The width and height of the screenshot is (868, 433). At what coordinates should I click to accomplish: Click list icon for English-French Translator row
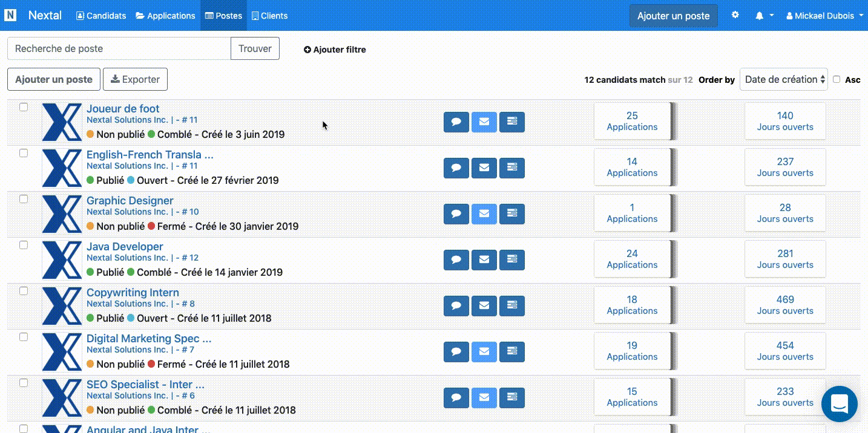click(x=512, y=168)
